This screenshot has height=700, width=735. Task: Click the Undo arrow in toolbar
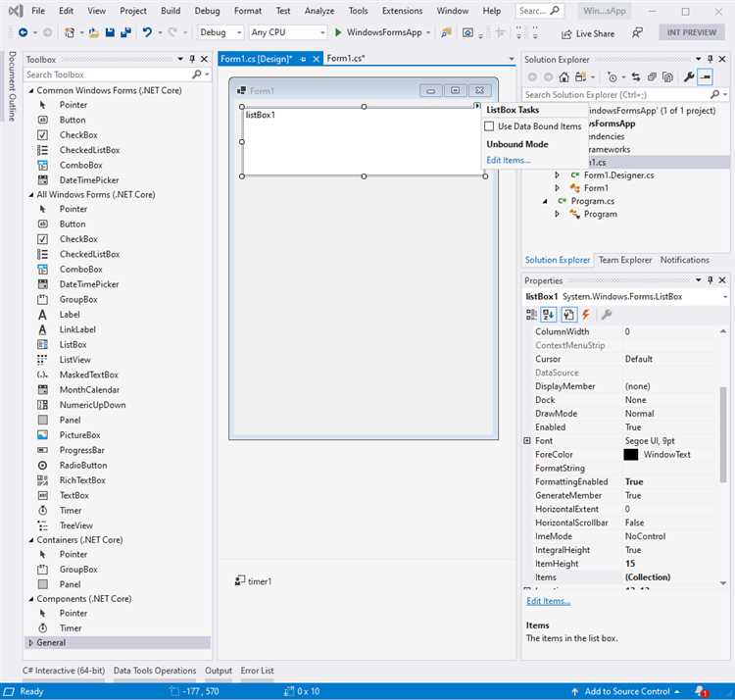tap(147, 32)
